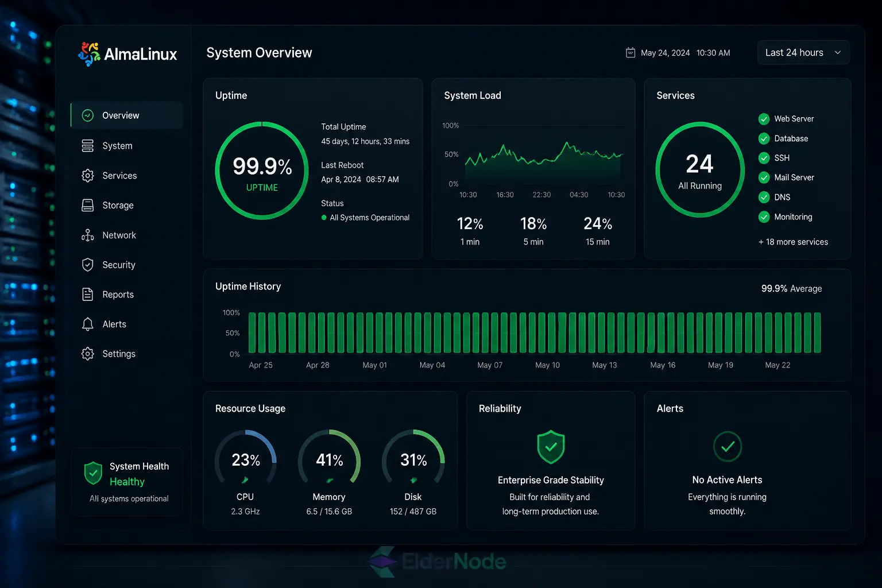
Task: Click the Enterprise Grade Stability heading
Action: coord(551,480)
